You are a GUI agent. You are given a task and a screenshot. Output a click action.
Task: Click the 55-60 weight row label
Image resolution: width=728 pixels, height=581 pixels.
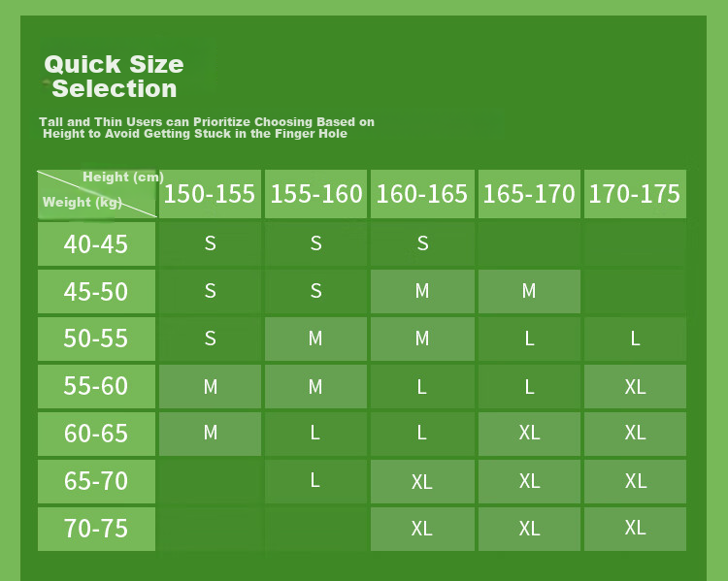(96, 387)
